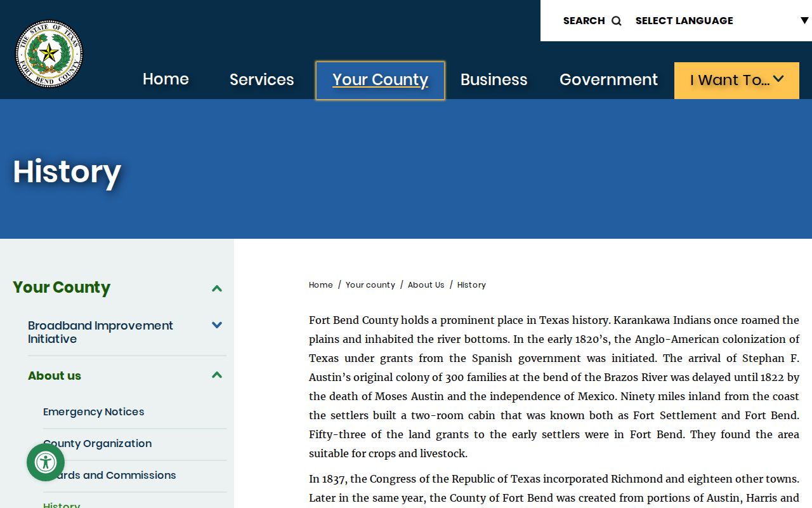Open Broadband Improvement Initiative sidebar link

coord(100,332)
